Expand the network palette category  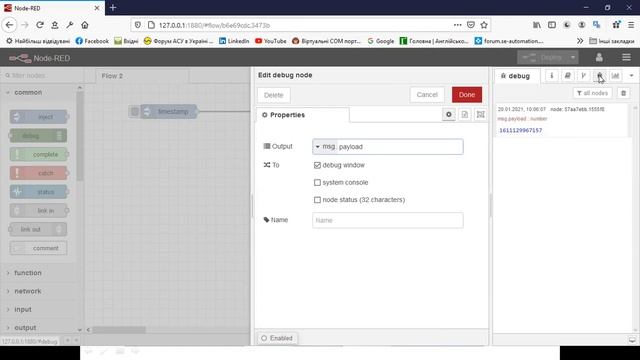point(28,291)
